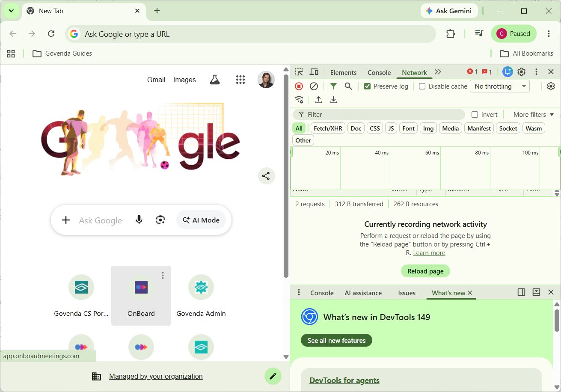Open network conditions wifi icon
The width and height of the screenshot is (561, 392).
[300, 100]
